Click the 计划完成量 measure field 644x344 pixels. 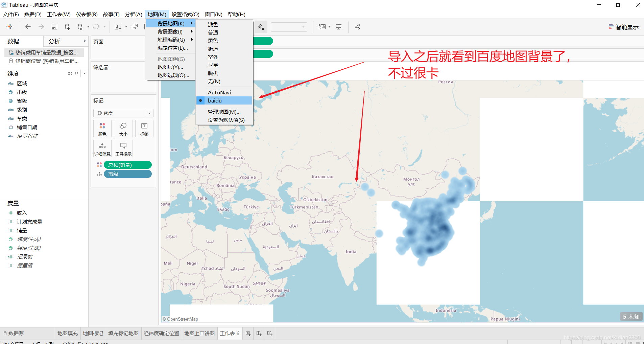click(x=30, y=222)
